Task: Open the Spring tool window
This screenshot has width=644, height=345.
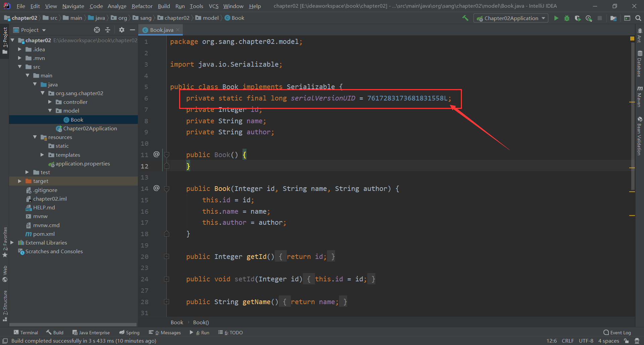Action: (x=129, y=332)
